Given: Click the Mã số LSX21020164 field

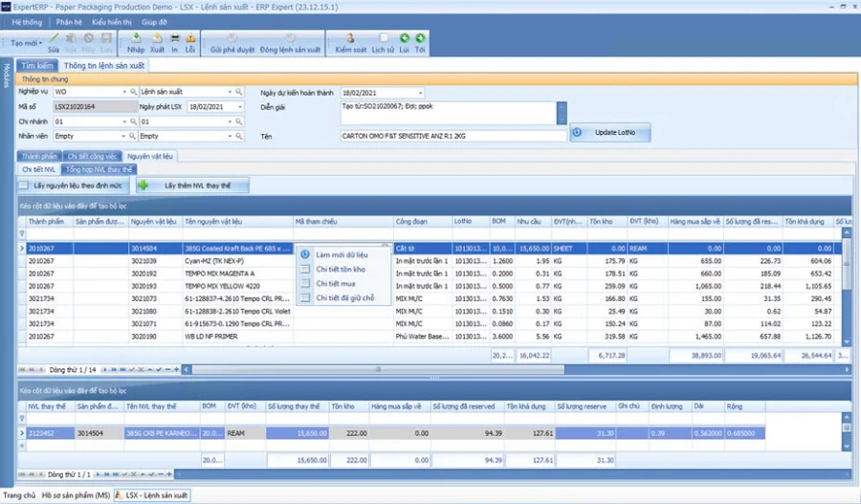Looking at the screenshot, I should (95, 106).
